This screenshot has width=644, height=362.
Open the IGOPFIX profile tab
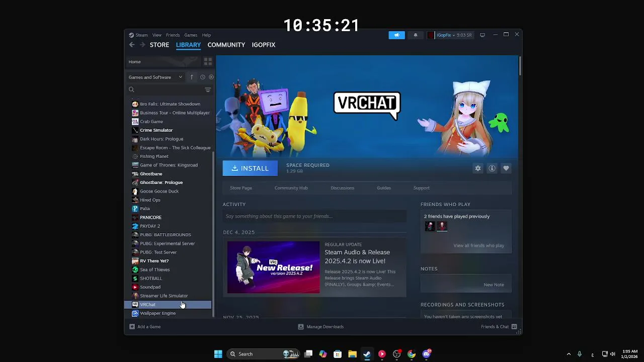[x=264, y=45]
